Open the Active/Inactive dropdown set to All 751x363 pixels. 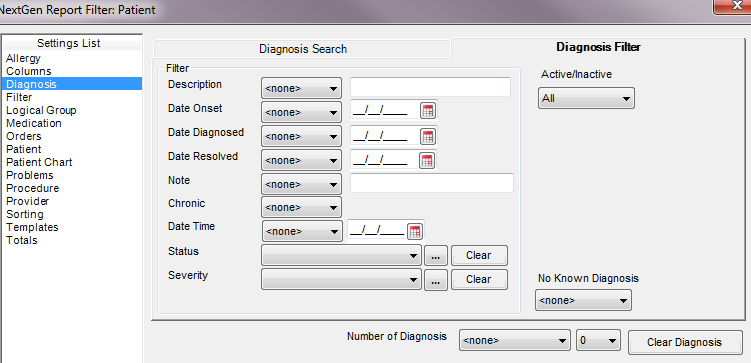[586, 98]
